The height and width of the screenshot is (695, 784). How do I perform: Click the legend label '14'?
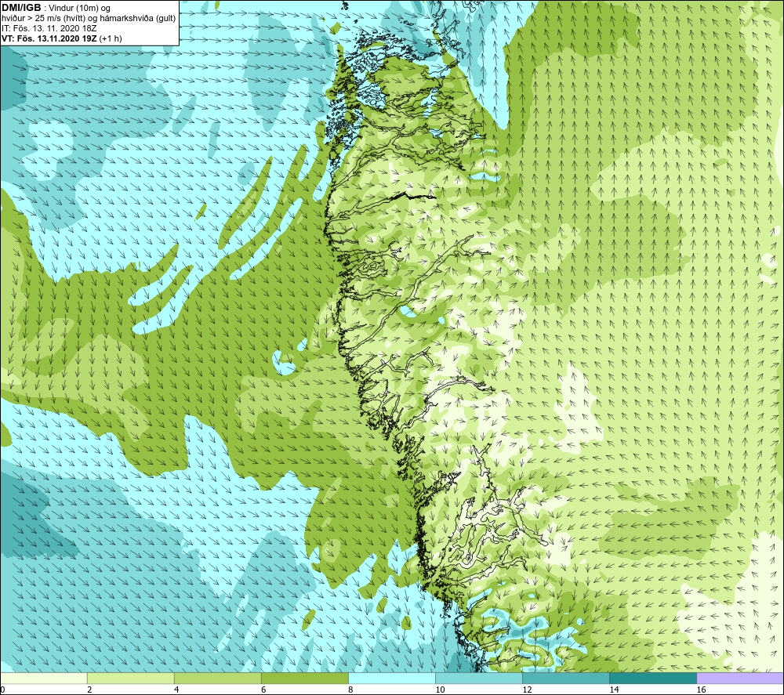tap(614, 690)
